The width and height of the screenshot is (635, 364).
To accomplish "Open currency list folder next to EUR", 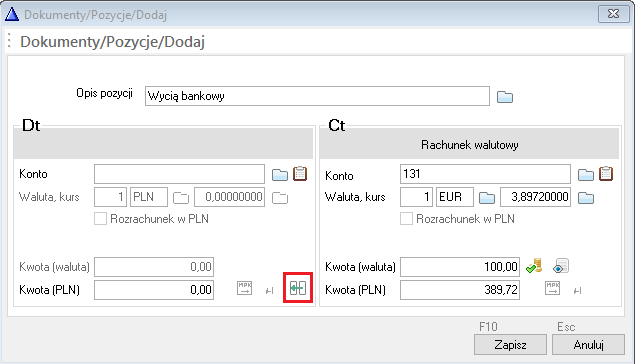I will (487, 198).
